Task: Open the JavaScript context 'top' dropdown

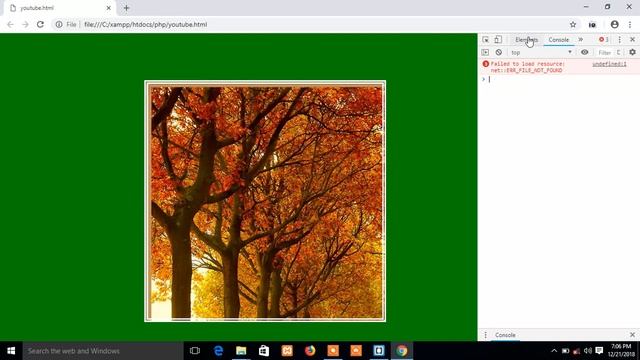Action: tap(541, 52)
